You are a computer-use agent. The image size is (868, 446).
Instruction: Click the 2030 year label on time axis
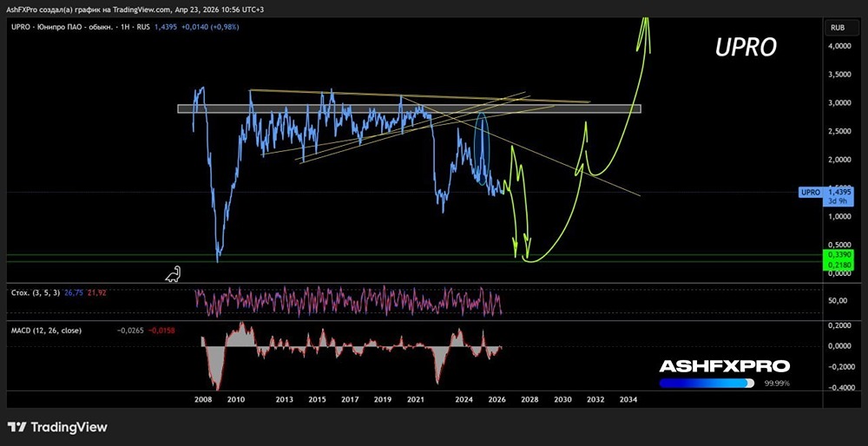tap(562, 399)
